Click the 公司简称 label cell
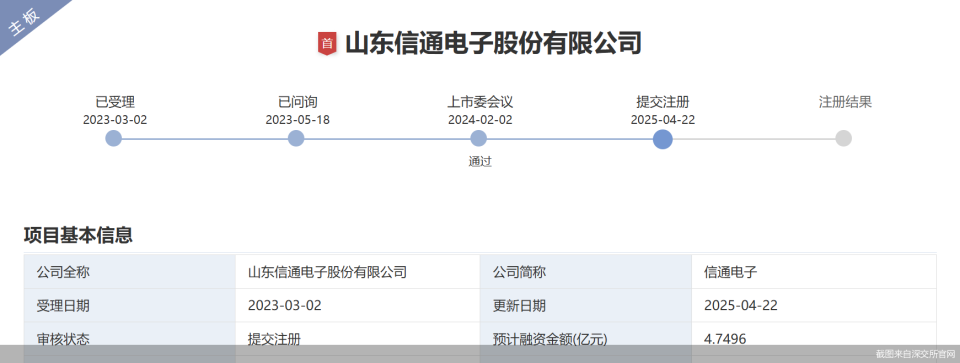960x363 pixels. pos(586,272)
